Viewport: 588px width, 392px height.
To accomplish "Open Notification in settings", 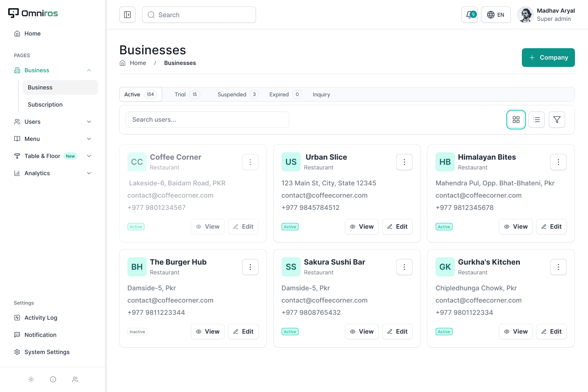I will pos(53,335).
